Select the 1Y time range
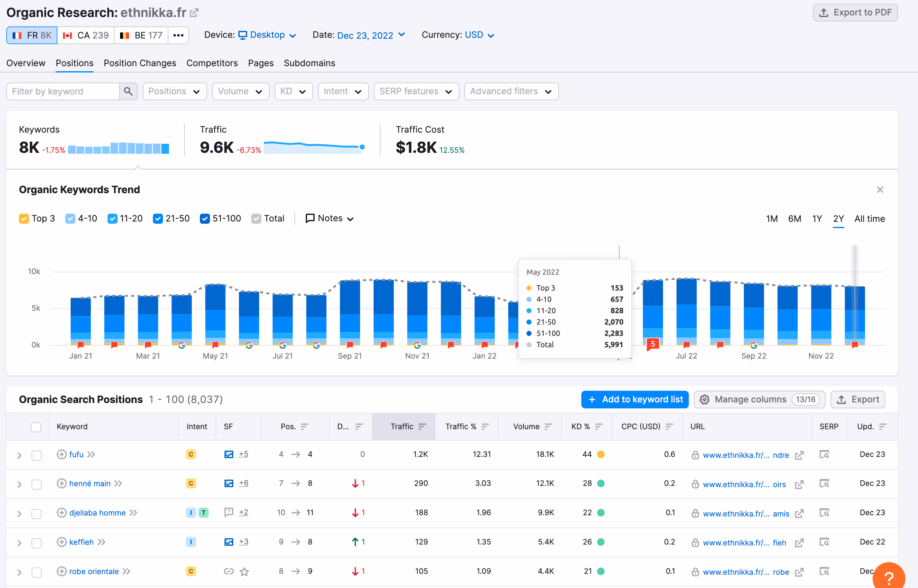 tap(817, 218)
